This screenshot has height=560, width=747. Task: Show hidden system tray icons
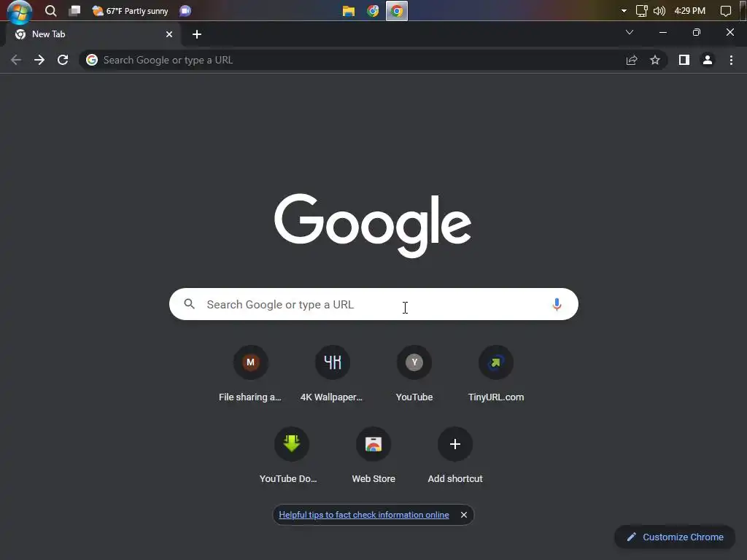click(624, 11)
